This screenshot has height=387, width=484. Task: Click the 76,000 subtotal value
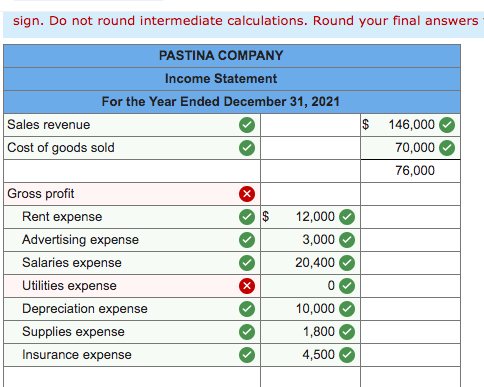click(x=415, y=171)
